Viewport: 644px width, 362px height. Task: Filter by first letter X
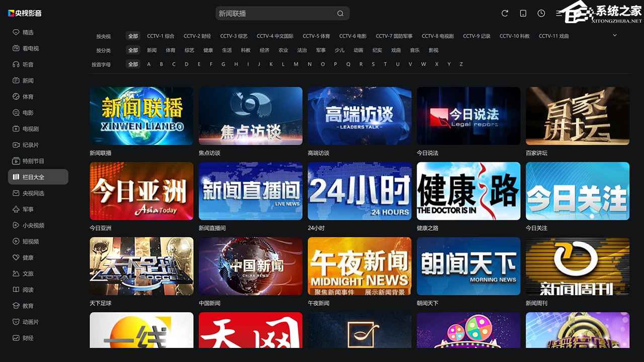coord(436,64)
